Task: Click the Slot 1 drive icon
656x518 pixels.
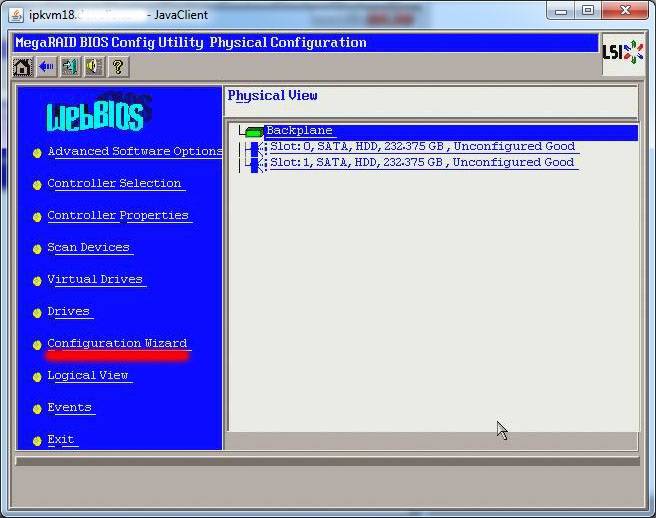Action: point(258,164)
